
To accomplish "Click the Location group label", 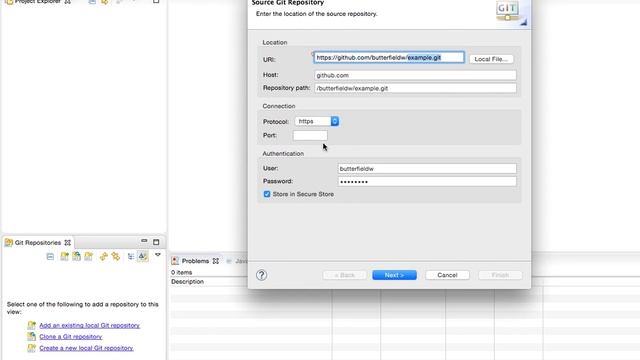I will click(275, 42).
